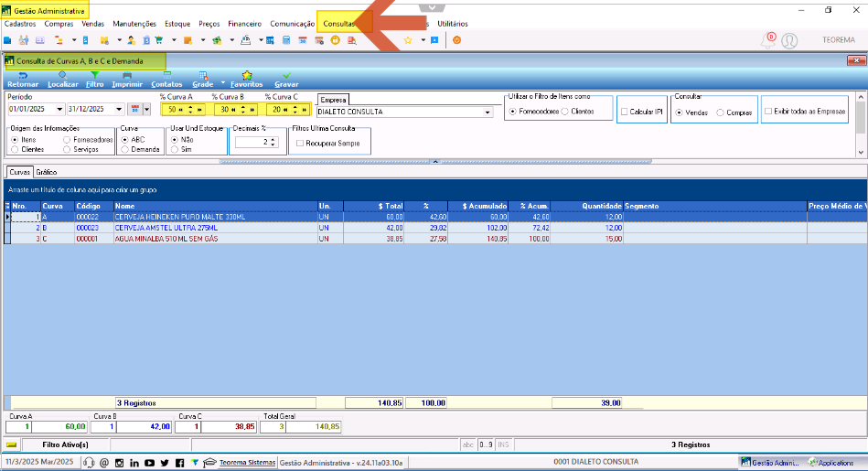
Task: Click the orange circular clock toolbar icon
Action: pyautogui.click(x=335, y=40)
